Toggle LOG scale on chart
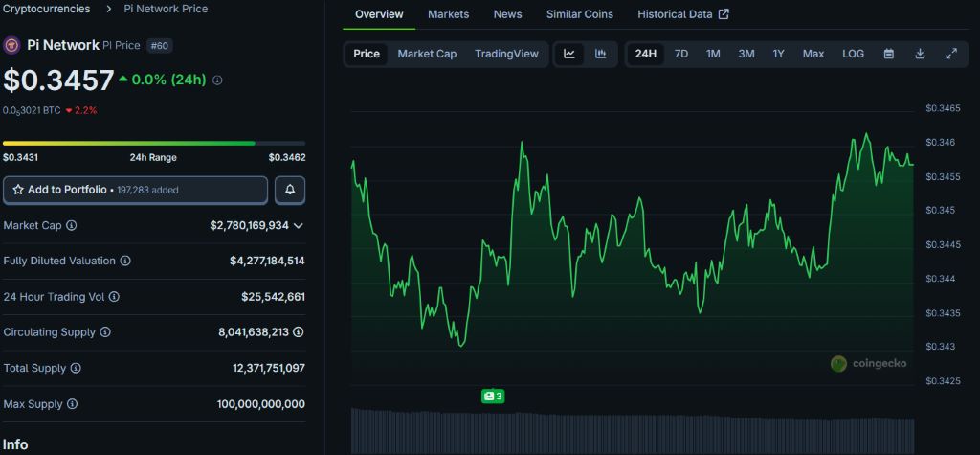 coord(853,54)
